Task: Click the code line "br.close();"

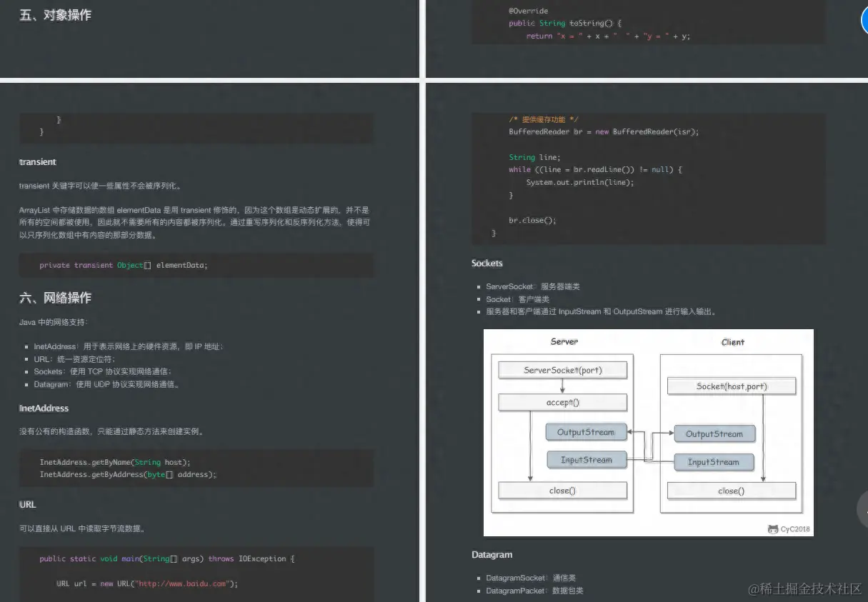Action: pos(532,220)
